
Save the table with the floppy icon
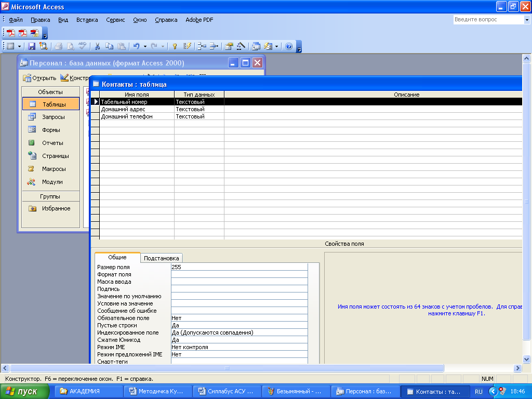click(x=32, y=46)
